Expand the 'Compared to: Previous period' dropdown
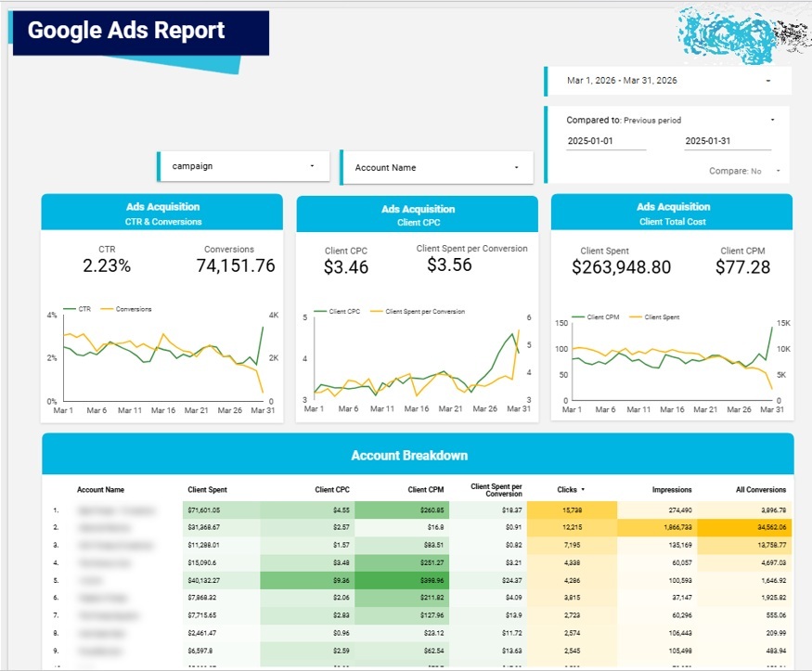This screenshot has height=671, width=812. click(670, 120)
